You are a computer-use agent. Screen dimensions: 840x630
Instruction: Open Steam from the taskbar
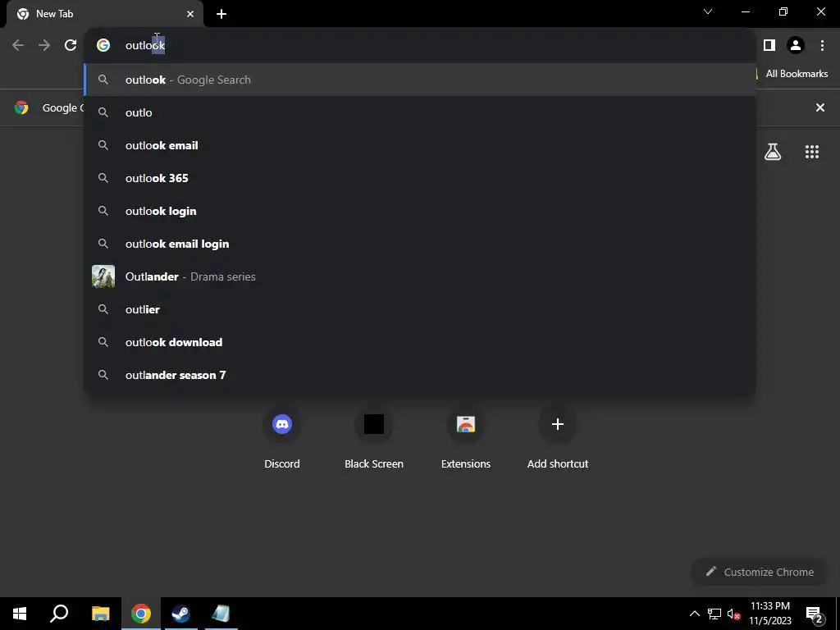click(180, 614)
